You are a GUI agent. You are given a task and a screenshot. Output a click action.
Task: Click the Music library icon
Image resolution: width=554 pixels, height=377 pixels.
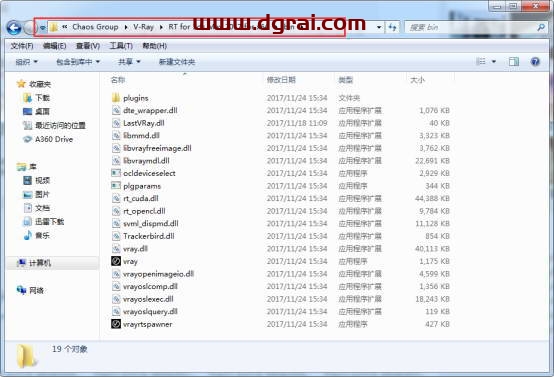coord(28,235)
